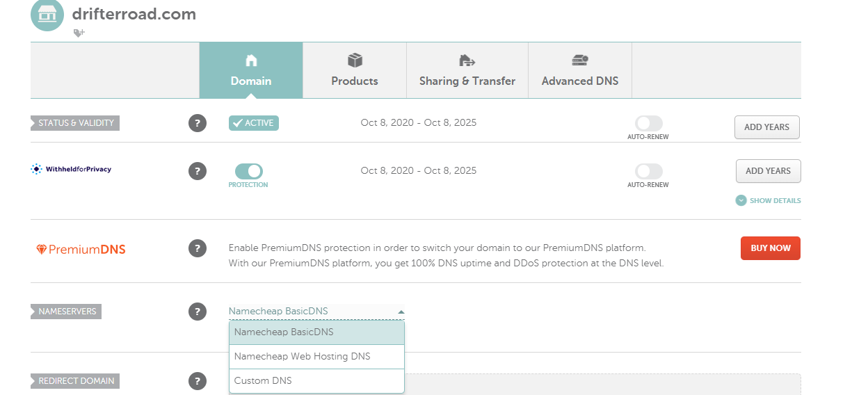
Task: Click the add tag icon under domain name
Action: [79, 33]
